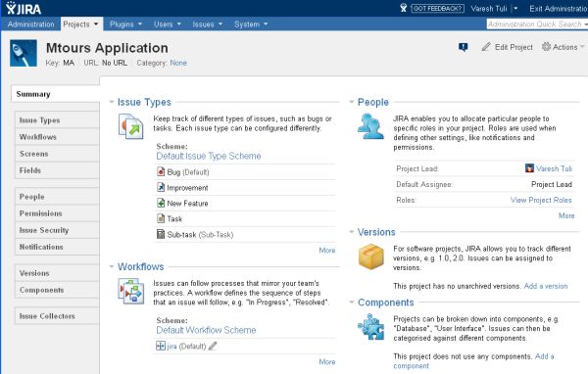Image resolution: width=588 pixels, height=374 pixels.
Task: Click the Issue Types section heading
Action: pyautogui.click(x=144, y=102)
